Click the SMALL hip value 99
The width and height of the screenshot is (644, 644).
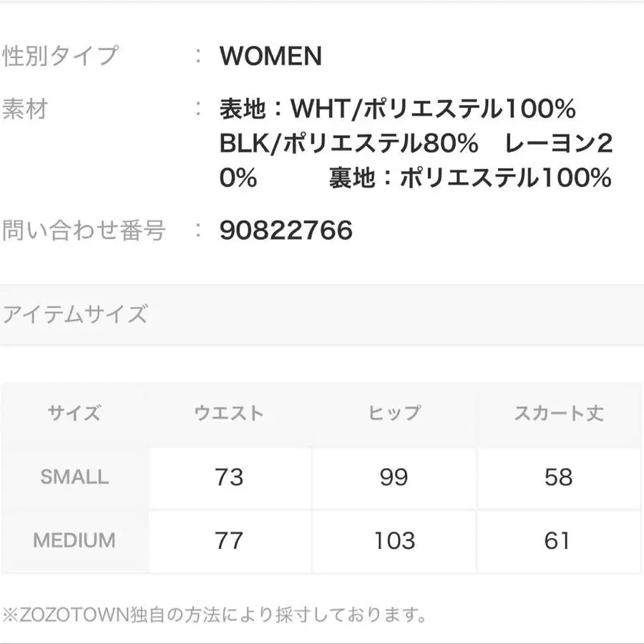pyautogui.click(x=394, y=477)
